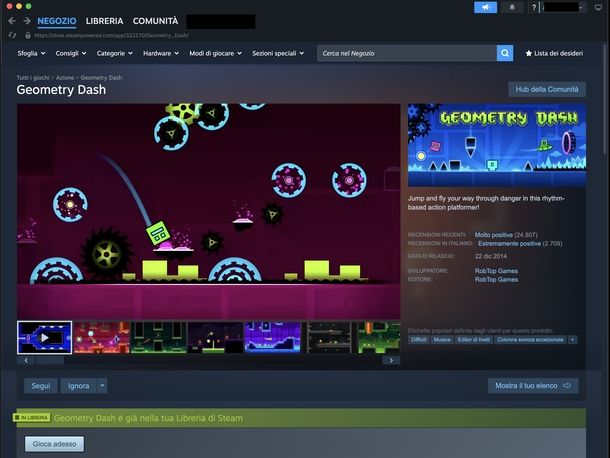
Task: Select the dark purple screenshot thumbnail
Action: (216, 337)
